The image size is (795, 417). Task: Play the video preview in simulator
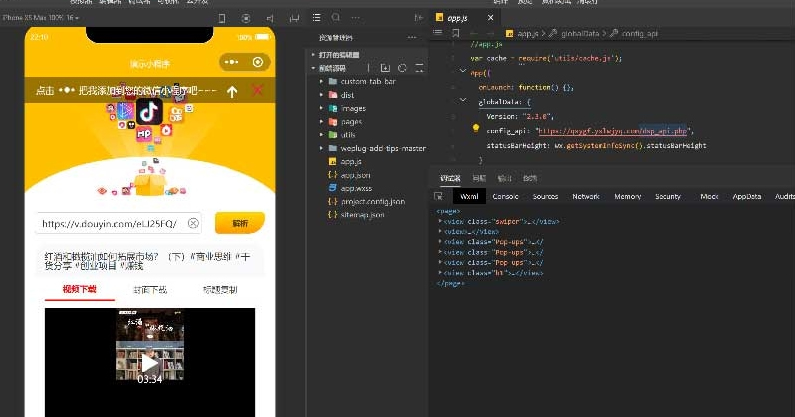(x=150, y=362)
